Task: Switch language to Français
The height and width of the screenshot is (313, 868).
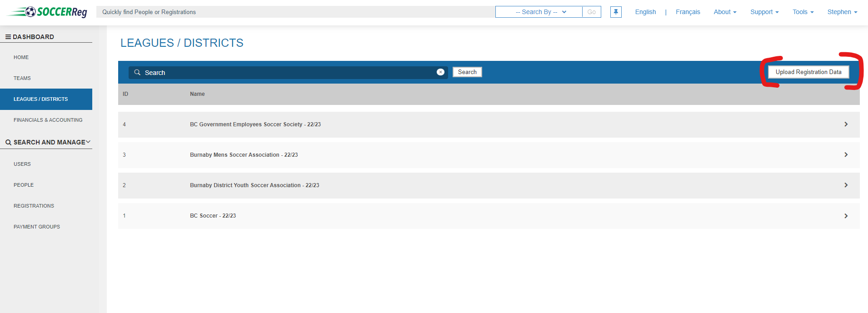Action: [688, 12]
